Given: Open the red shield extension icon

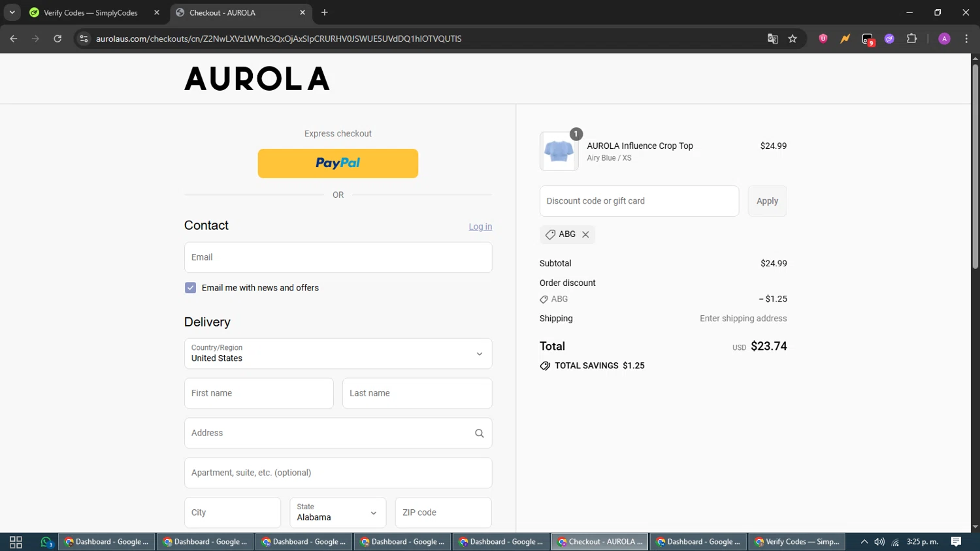Looking at the screenshot, I should pyautogui.click(x=823, y=39).
